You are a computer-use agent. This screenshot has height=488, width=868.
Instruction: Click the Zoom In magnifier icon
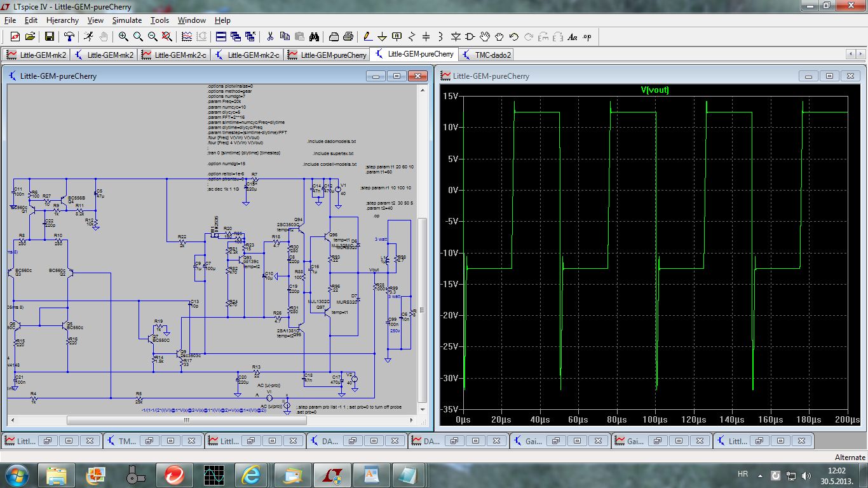click(123, 37)
